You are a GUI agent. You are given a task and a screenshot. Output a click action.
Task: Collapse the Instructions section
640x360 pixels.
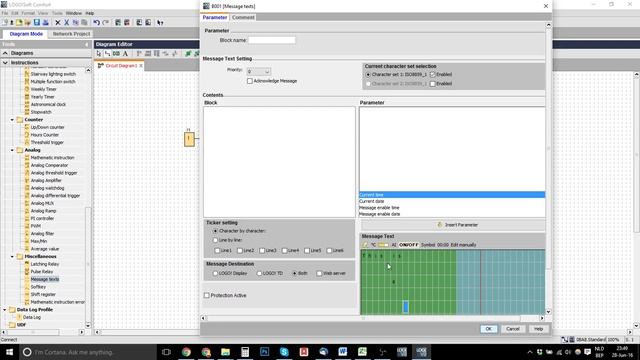point(5,62)
